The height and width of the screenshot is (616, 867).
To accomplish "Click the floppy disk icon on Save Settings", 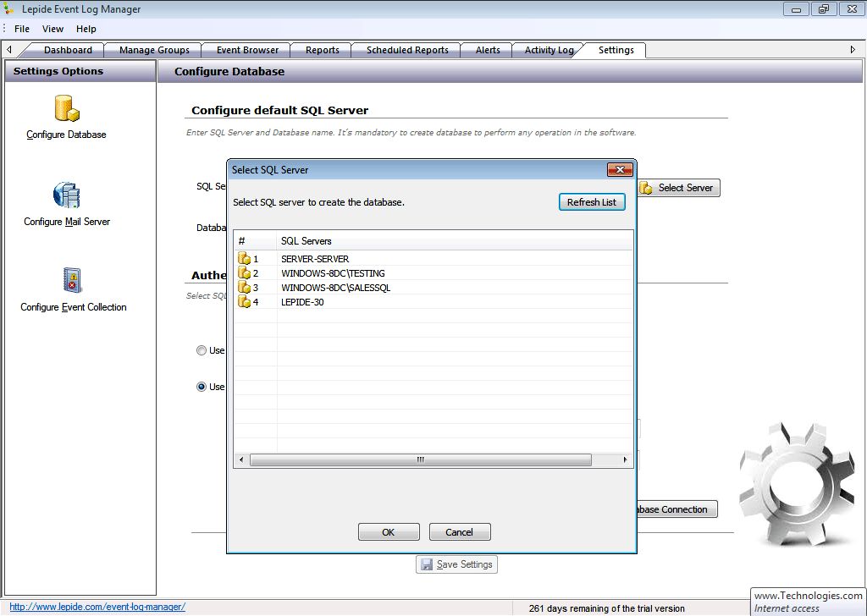I will [x=427, y=564].
